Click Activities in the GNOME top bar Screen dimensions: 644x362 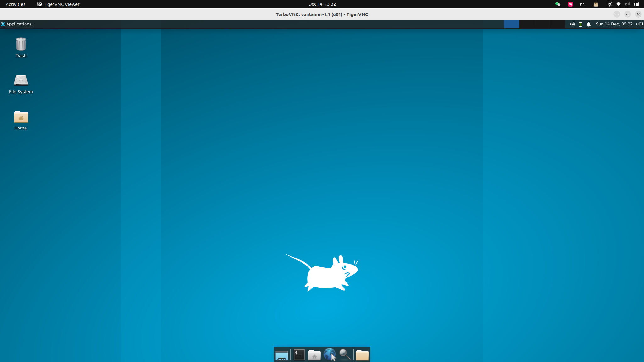point(15,4)
